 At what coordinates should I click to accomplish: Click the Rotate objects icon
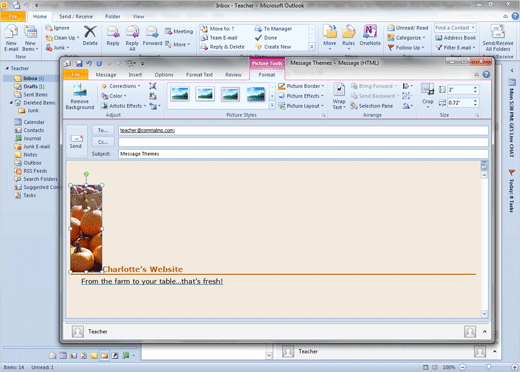[x=407, y=106]
